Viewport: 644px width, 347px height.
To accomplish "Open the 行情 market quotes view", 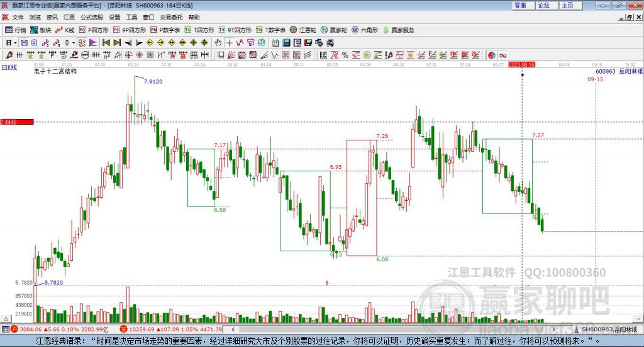I will coord(15,30).
